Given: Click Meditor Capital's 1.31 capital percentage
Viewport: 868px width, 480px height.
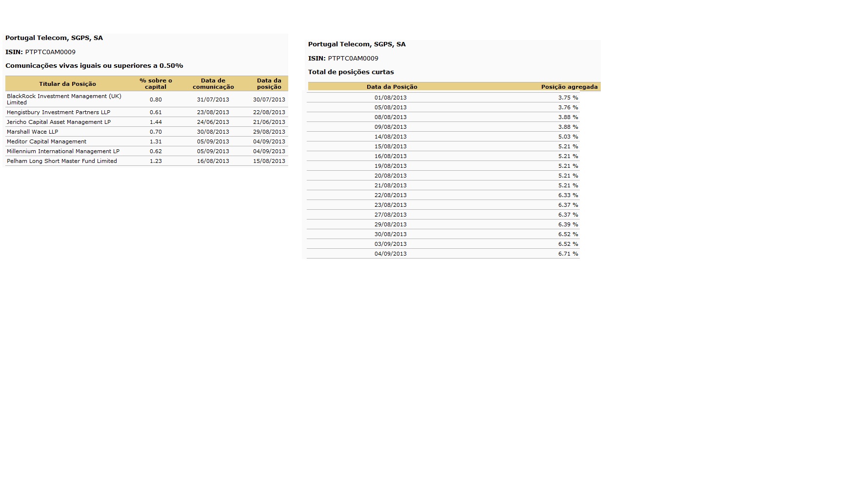Looking at the screenshot, I should 156,141.
